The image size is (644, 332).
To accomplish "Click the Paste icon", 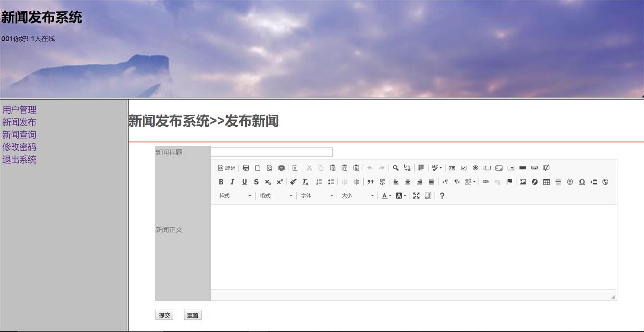I will pos(333,168).
